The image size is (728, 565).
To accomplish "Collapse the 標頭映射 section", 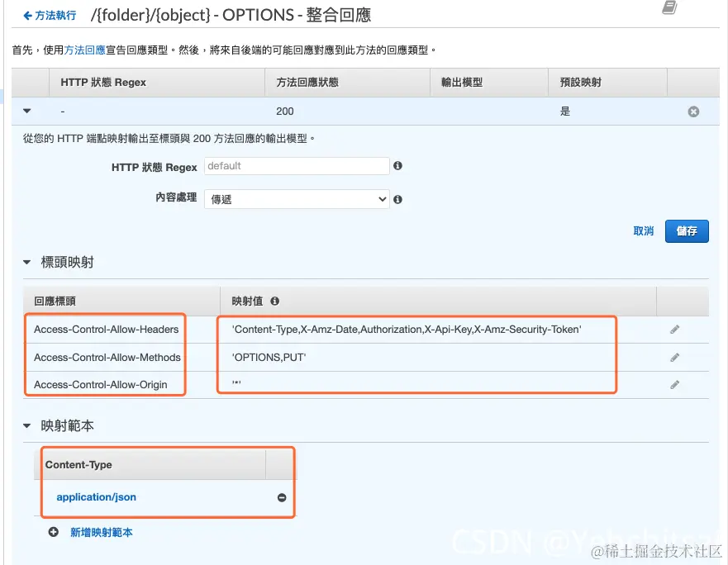I will (27, 263).
